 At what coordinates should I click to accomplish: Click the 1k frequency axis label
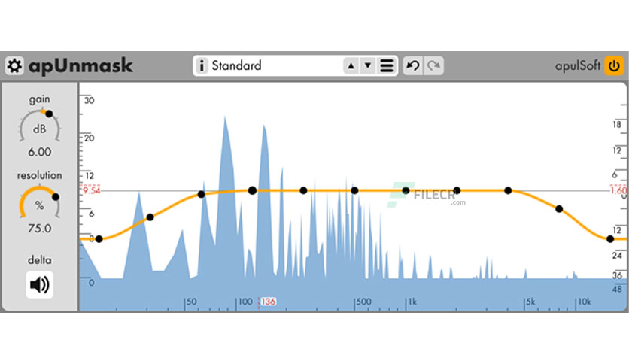pyautogui.click(x=412, y=302)
